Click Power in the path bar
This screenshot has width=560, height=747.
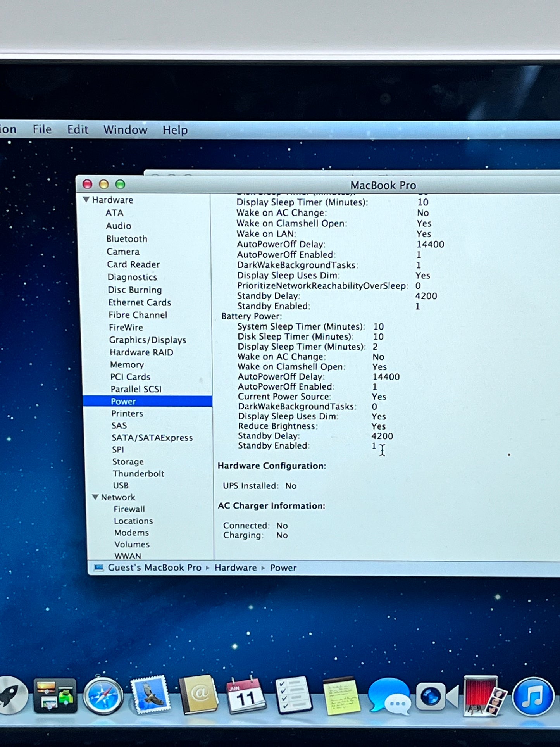[x=283, y=568]
